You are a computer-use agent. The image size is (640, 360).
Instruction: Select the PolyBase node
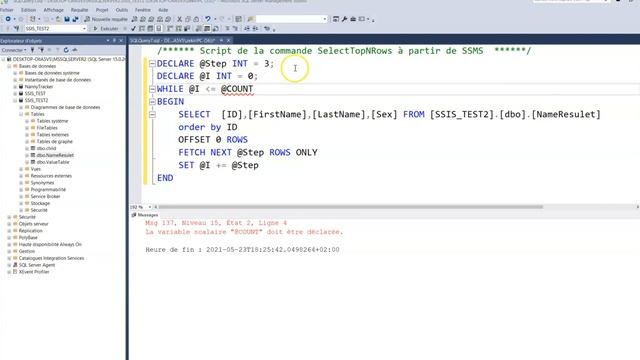click(x=28, y=238)
